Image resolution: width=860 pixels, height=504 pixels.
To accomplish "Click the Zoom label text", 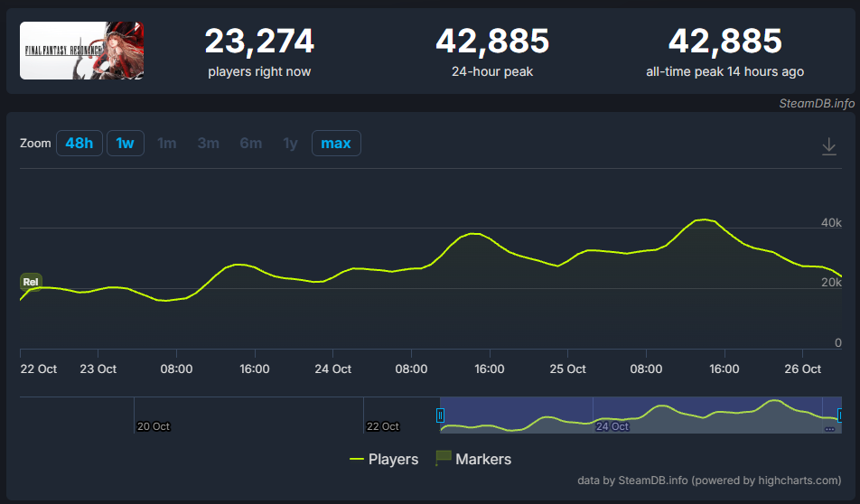I will point(35,143).
